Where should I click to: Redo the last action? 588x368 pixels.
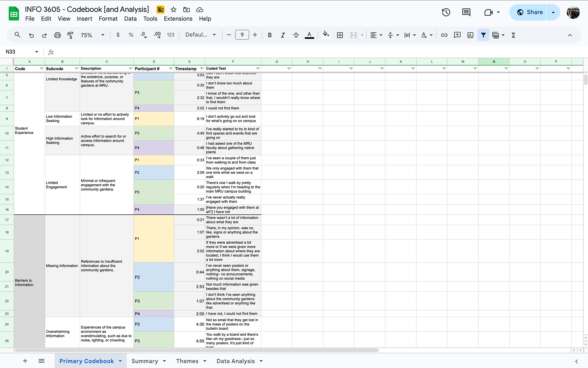click(44, 35)
